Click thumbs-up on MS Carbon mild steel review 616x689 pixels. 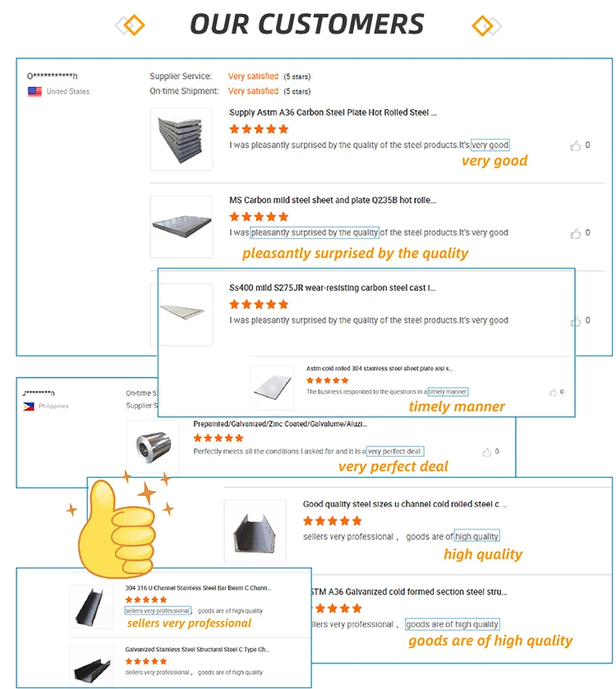click(576, 233)
